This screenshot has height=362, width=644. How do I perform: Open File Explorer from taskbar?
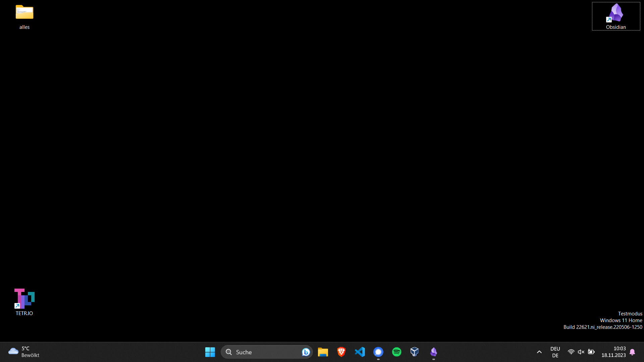[x=323, y=352]
